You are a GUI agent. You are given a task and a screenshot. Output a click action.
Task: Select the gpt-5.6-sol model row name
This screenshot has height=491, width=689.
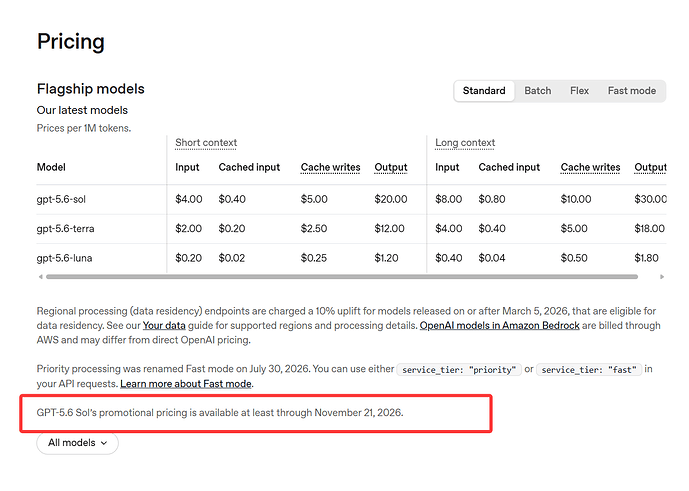pyautogui.click(x=61, y=200)
